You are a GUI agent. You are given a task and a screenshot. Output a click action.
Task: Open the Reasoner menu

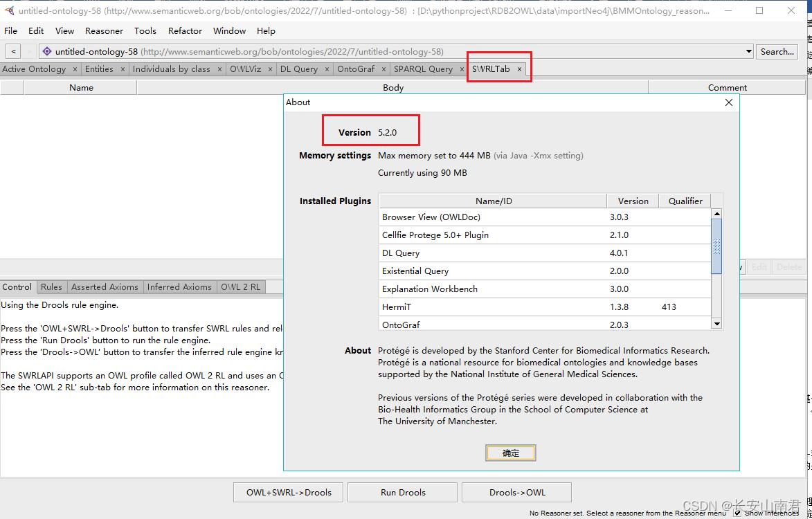[x=104, y=31]
